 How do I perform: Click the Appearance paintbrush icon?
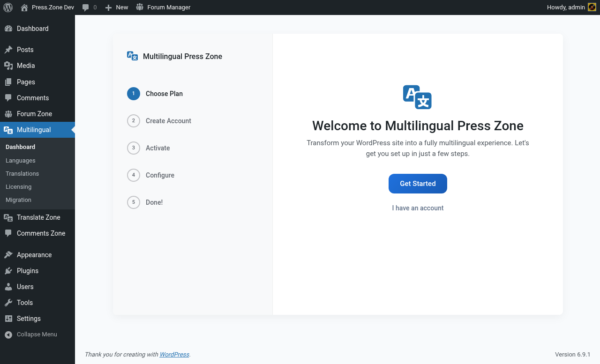tap(8, 255)
